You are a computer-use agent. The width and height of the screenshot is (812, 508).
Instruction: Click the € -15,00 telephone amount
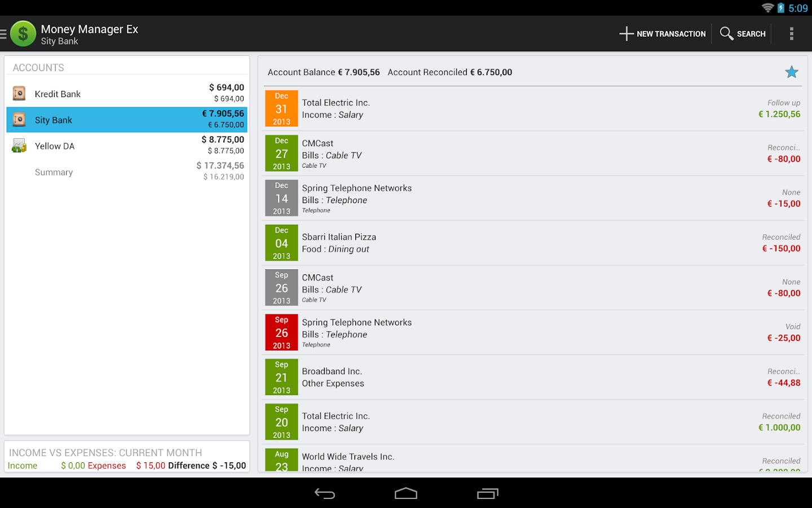point(784,204)
